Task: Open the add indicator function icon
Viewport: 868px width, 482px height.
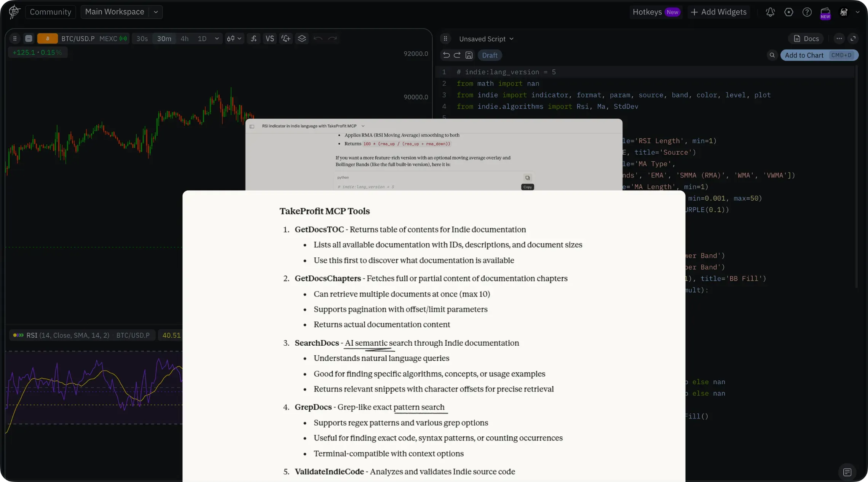Action: (x=254, y=38)
